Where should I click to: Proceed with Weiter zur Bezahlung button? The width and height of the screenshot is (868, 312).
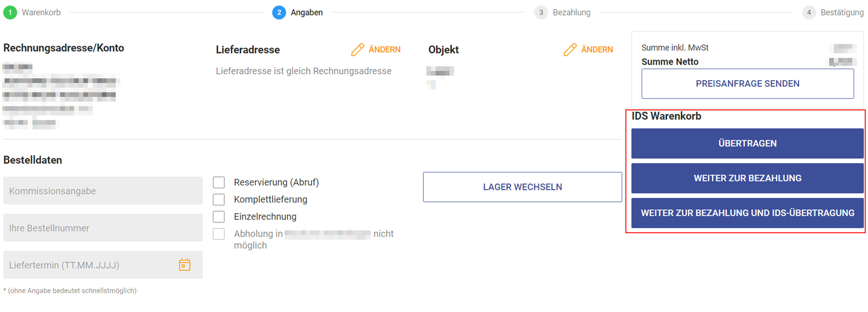coord(747,178)
